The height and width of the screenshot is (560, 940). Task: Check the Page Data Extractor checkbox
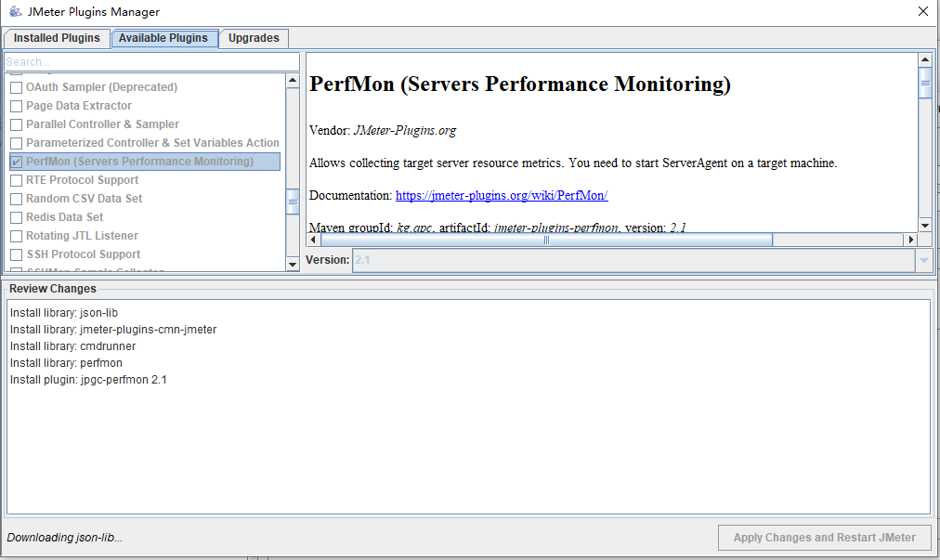point(16,106)
